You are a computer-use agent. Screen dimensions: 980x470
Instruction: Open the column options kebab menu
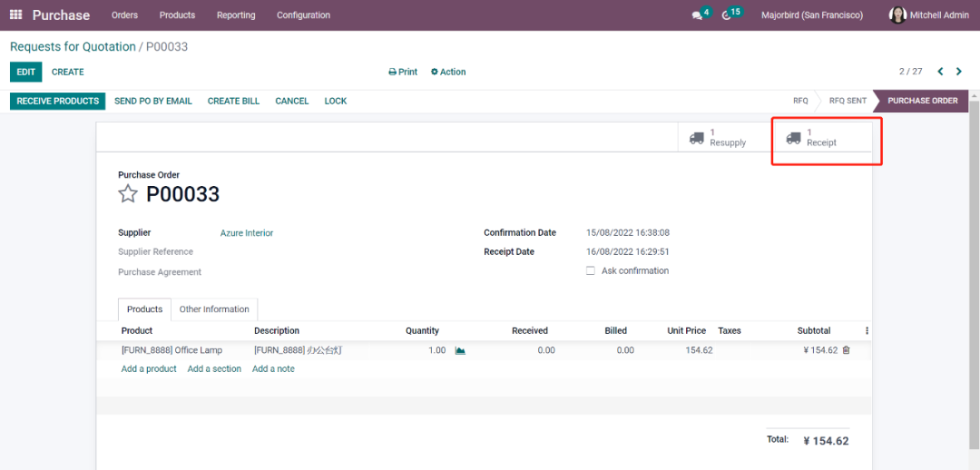tap(867, 331)
